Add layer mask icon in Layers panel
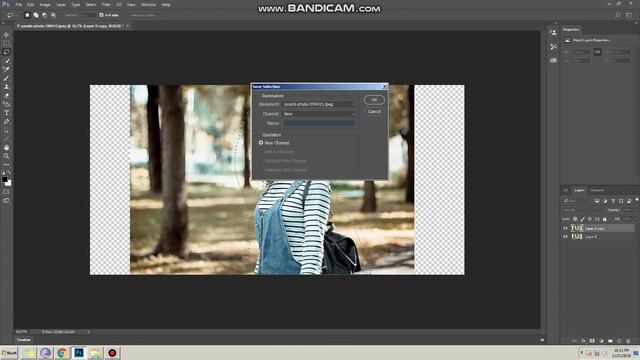This screenshot has width=640, height=360. tap(592, 341)
